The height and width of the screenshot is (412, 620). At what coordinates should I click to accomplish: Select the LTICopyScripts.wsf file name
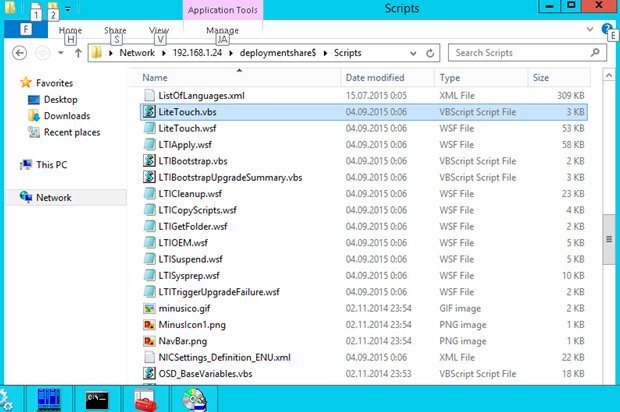(197, 210)
